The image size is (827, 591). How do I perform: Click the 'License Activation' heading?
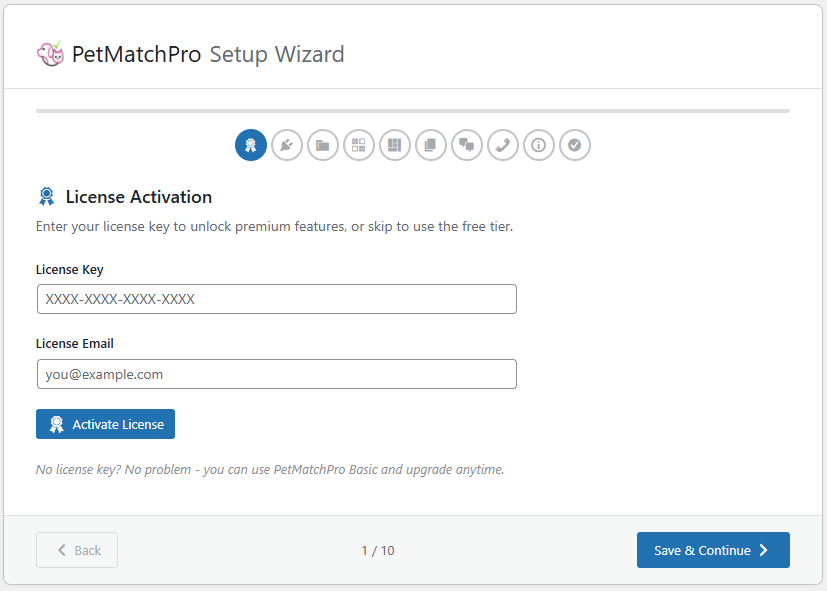pyautogui.click(x=139, y=197)
